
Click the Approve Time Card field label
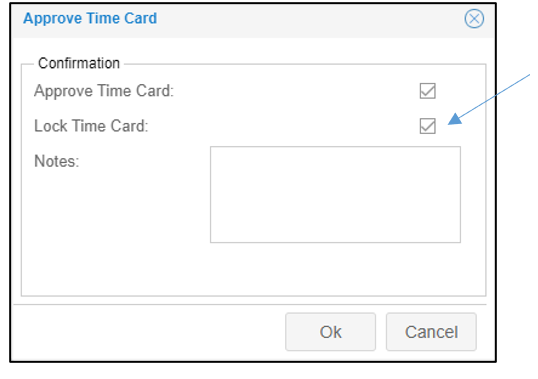[104, 91]
